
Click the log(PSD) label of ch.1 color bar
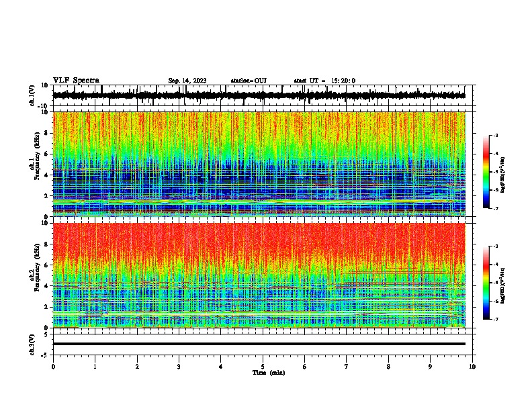point(502,175)
